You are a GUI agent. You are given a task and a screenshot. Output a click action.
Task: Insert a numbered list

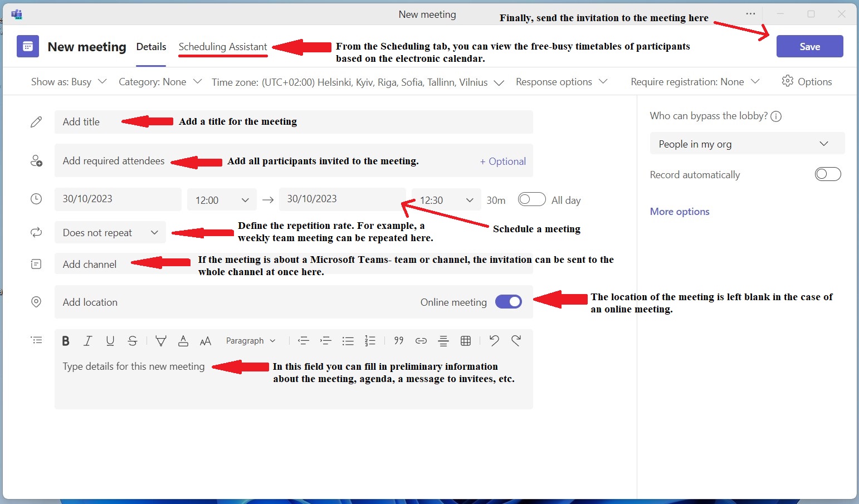tap(370, 341)
